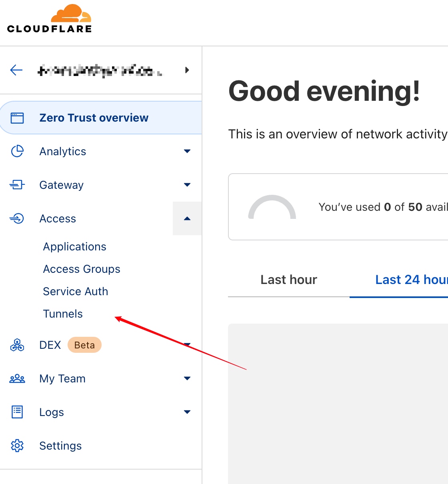Image resolution: width=448 pixels, height=484 pixels.
Task: Open Service Auth submenu item
Action: coord(76,292)
